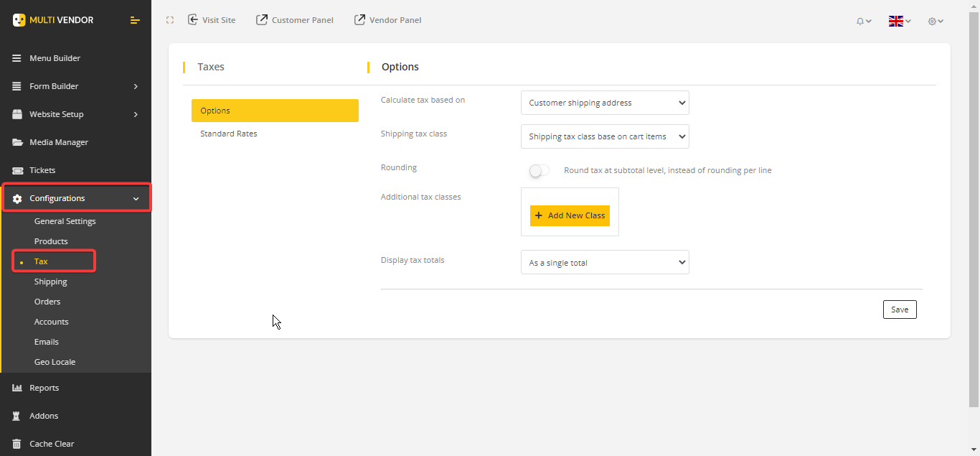Click the Media Manager folder icon

(17, 142)
